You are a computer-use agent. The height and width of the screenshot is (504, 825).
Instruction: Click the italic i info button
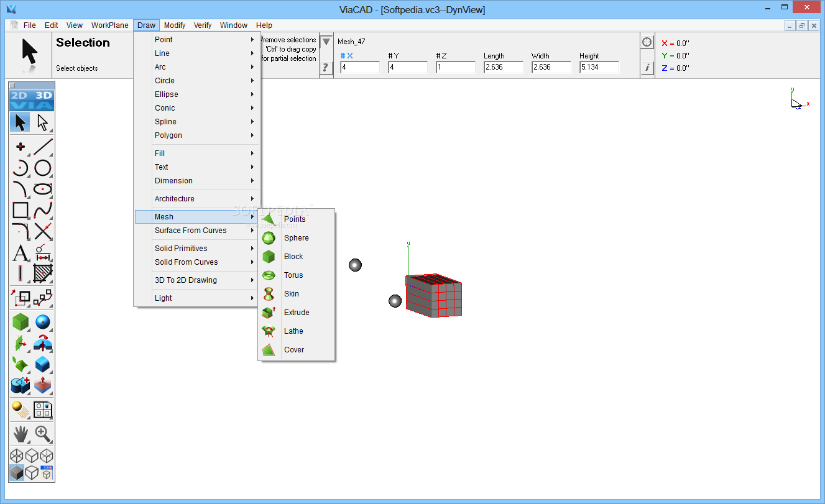tap(647, 68)
